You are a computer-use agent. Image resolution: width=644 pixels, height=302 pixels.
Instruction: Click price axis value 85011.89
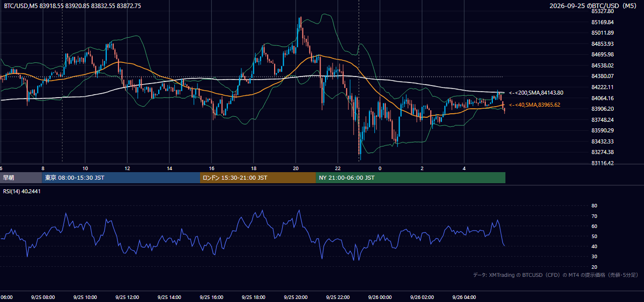coord(603,33)
